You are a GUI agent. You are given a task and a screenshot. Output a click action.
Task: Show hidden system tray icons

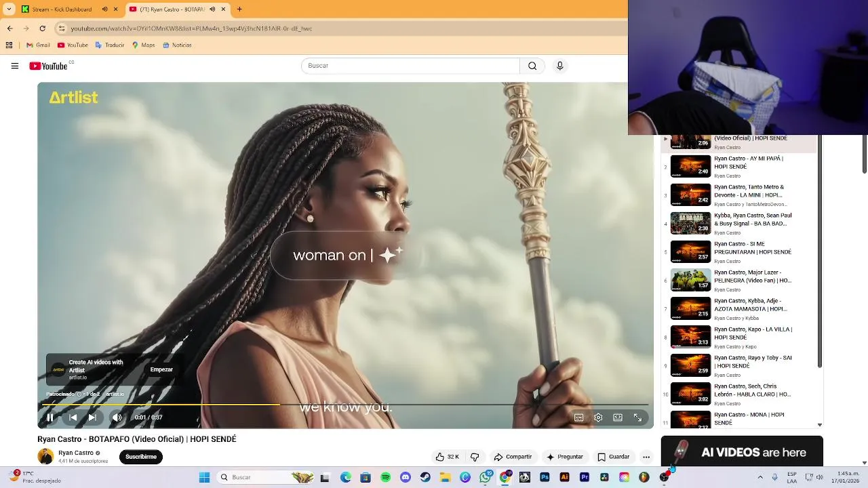pos(759,477)
